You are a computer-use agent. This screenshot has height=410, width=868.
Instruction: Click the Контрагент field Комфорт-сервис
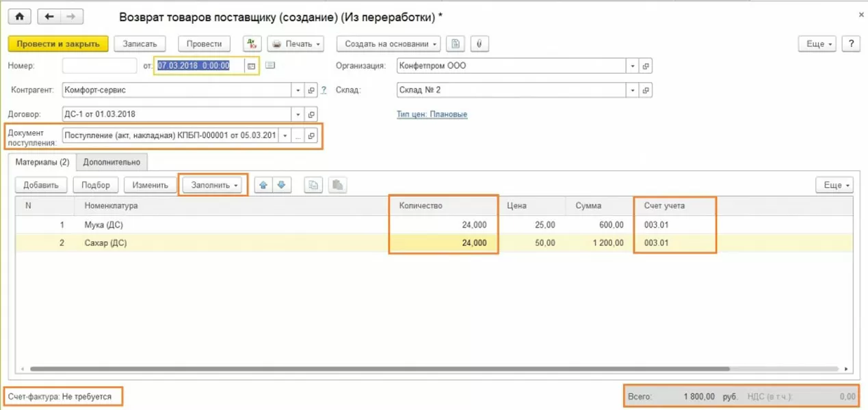pyautogui.click(x=176, y=90)
